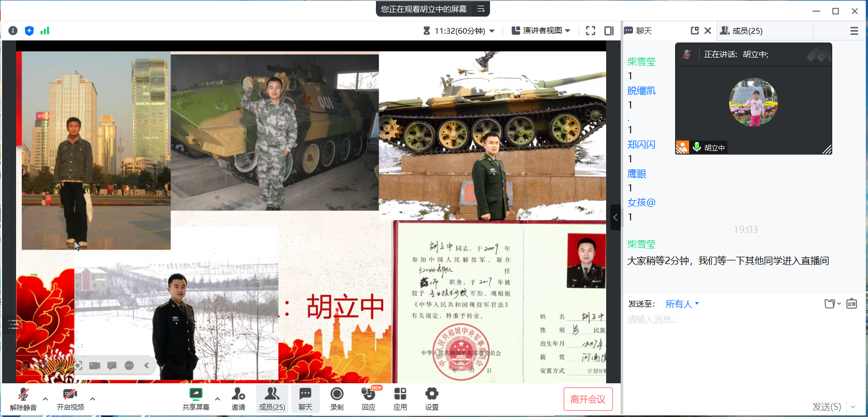Expand the speaker view dropdown

(x=541, y=31)
